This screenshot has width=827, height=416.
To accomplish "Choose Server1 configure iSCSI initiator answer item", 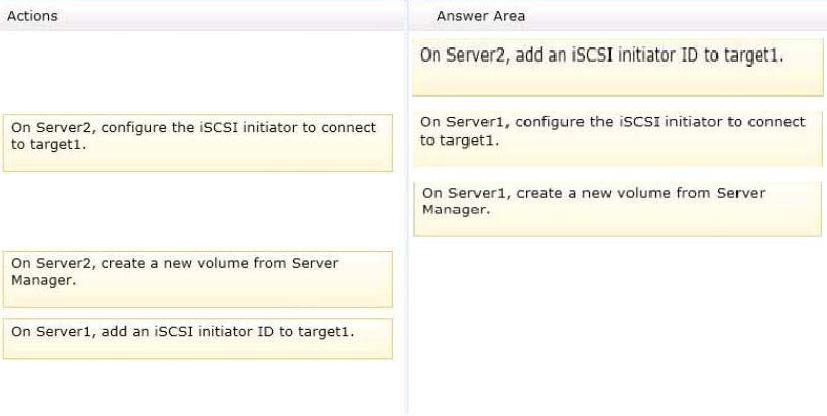I will coord(618,139).
